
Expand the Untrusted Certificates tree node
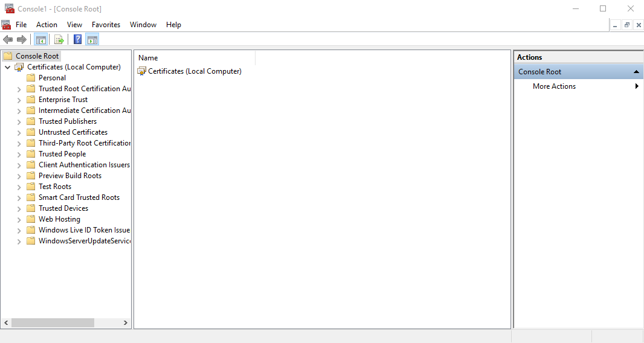[x=19, y=132]
